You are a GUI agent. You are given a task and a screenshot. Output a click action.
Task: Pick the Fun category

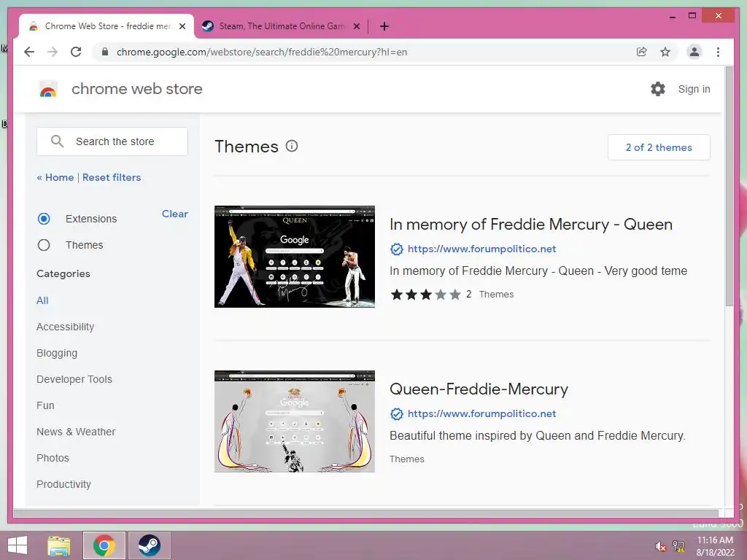(x=45, y=405)
